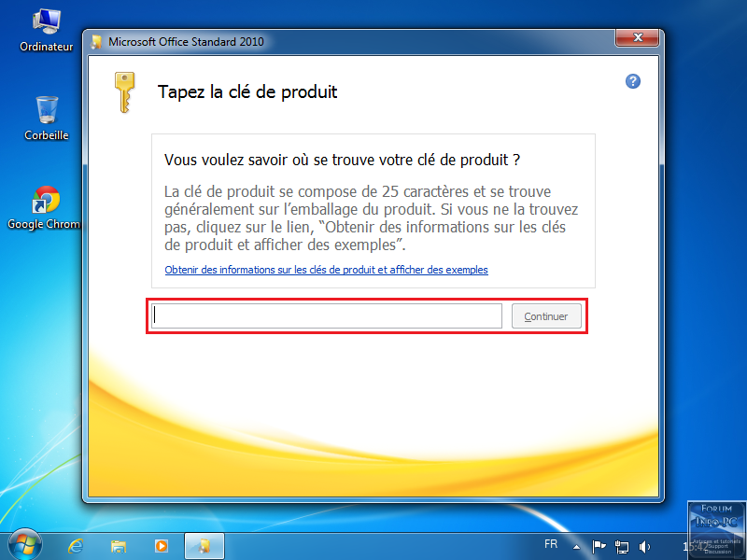The image size is (747, 560).
Task: Click the FR language indicator
Action: [551, 544]
